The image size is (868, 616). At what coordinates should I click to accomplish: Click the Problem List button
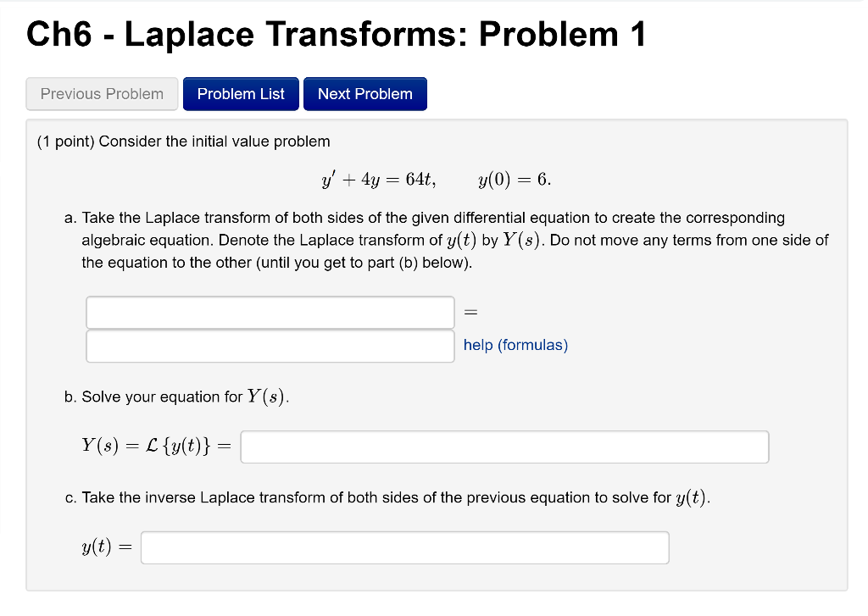coord(240,93)
